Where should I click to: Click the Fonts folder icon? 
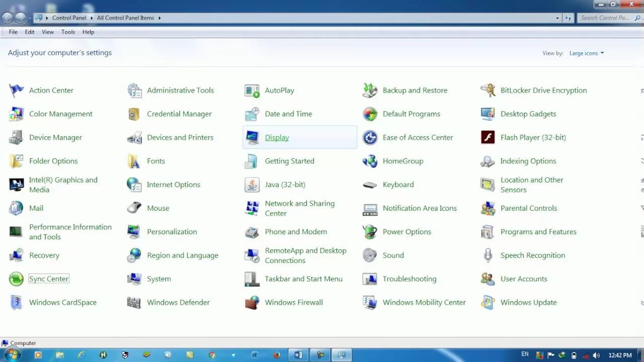click(x=134, y=161)
